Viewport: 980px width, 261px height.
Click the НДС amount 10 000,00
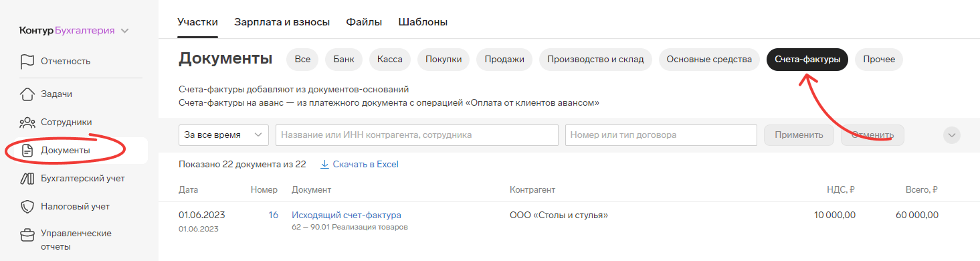(x=835, y=215)
